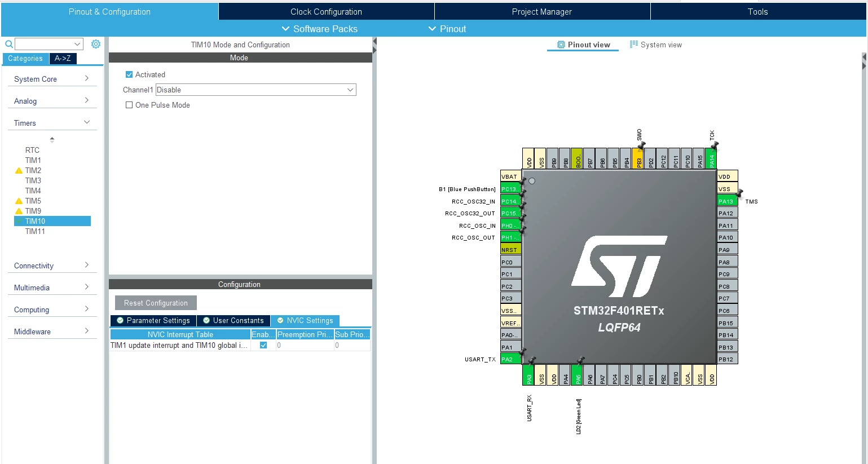
Task: Switch to System view
Action: tap(655, 45)
